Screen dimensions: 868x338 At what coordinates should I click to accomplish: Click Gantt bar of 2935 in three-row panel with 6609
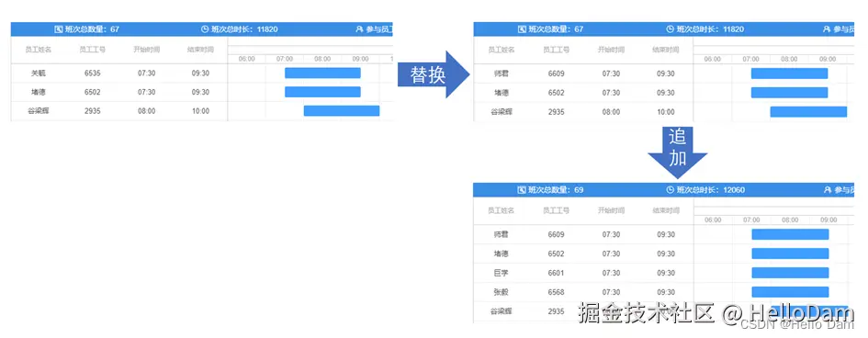click(x=809, y=112)
